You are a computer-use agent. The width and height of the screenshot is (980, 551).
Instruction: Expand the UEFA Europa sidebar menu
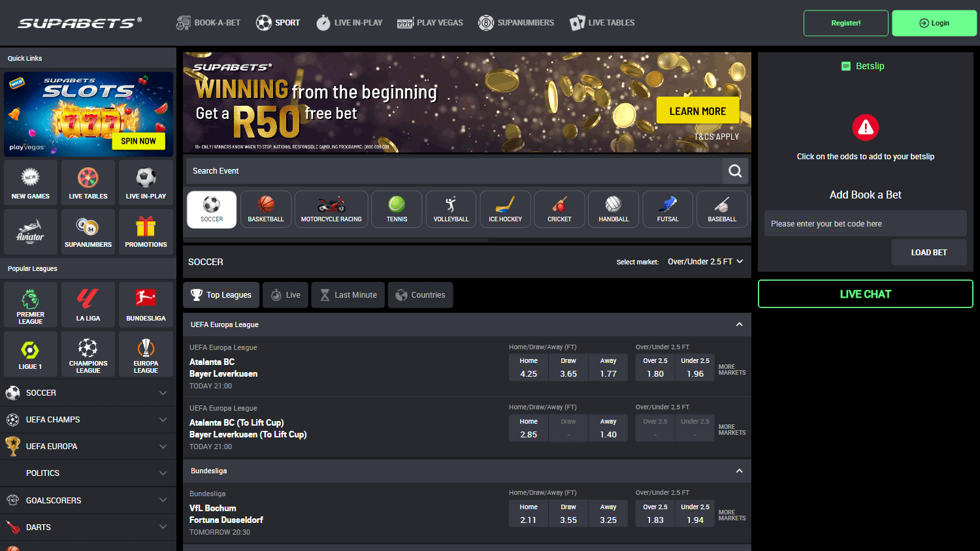click(x=88, y=447)
